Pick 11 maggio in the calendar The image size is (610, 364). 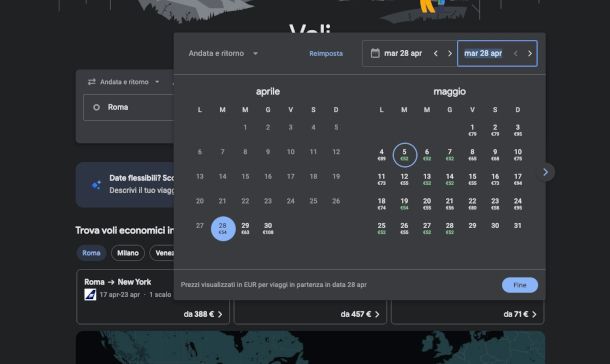(382, 179)
